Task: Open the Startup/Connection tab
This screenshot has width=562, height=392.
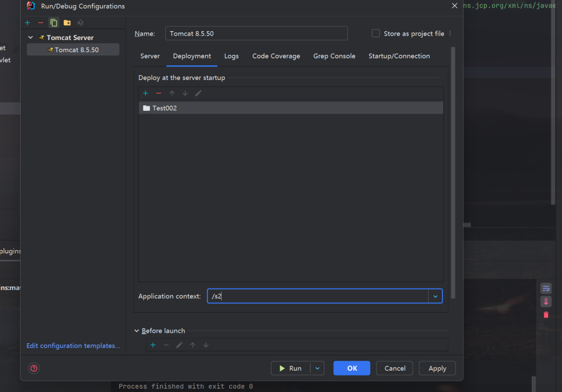Action: click(399, 56)
